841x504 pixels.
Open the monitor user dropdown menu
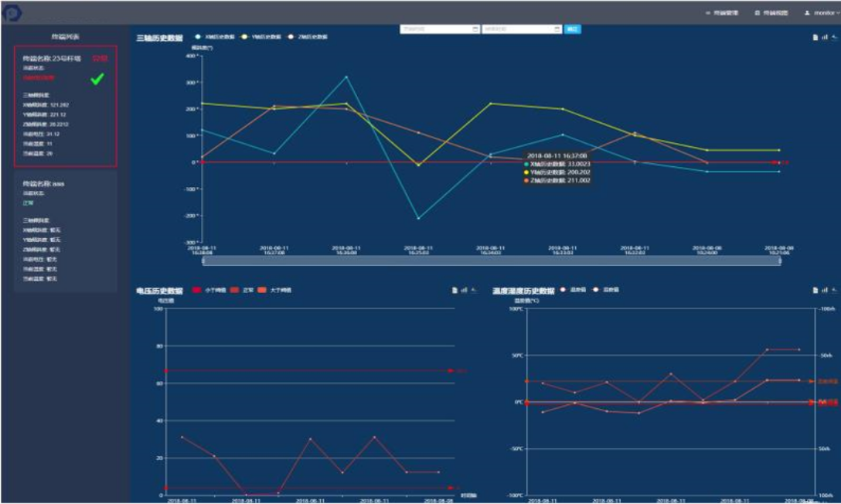coord(821,13)
